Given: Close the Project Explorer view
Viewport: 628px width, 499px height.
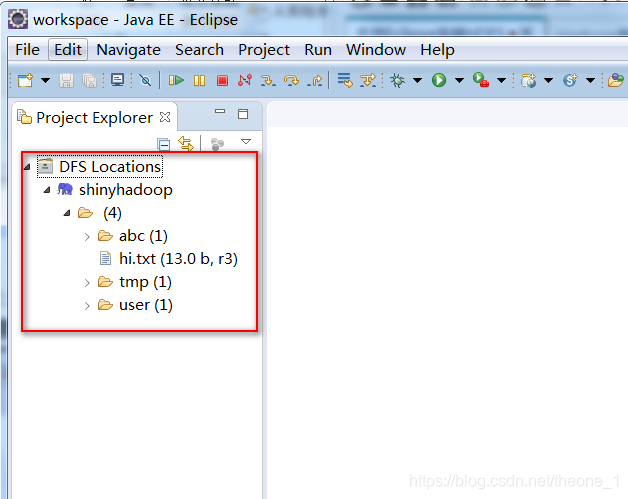Looking at the screenshot, I should [165, 117].
